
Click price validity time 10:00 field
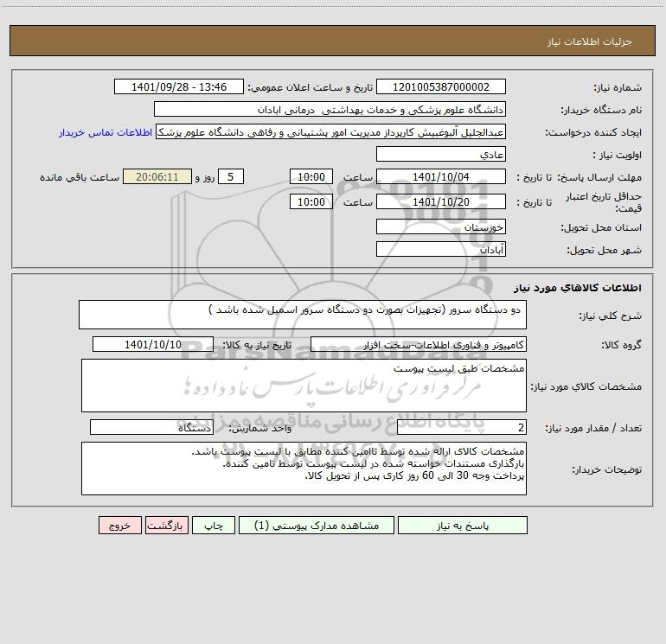point(311,202)
